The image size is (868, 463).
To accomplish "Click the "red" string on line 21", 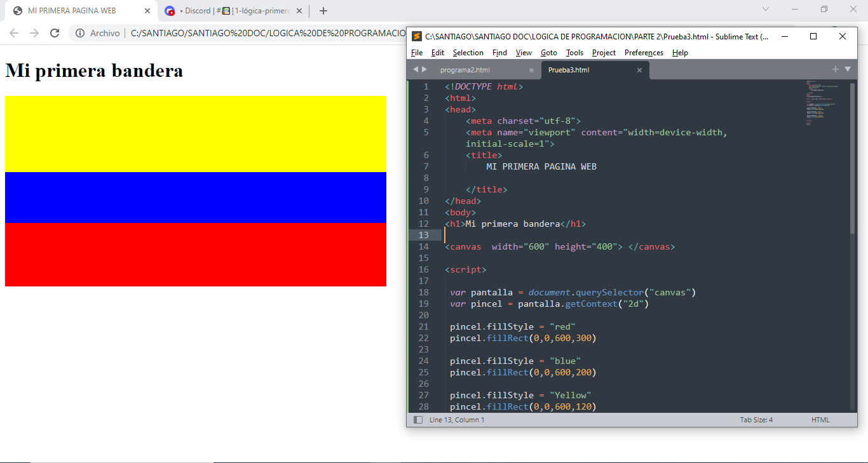I will coord(562,326).
